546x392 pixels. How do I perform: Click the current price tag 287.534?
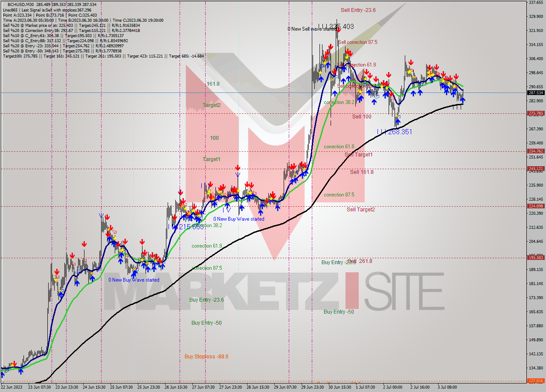click(x=536, y=92)
